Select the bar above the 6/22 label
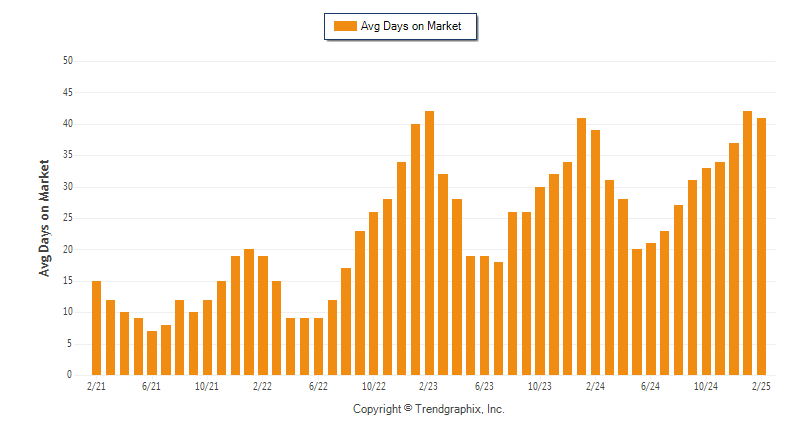The image size is (800, 434). [318, 347]
